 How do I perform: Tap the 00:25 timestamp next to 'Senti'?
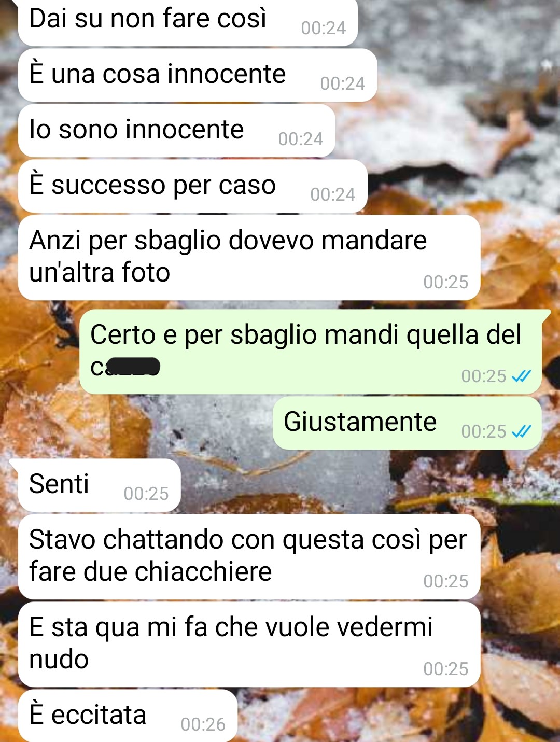(146, 494)
